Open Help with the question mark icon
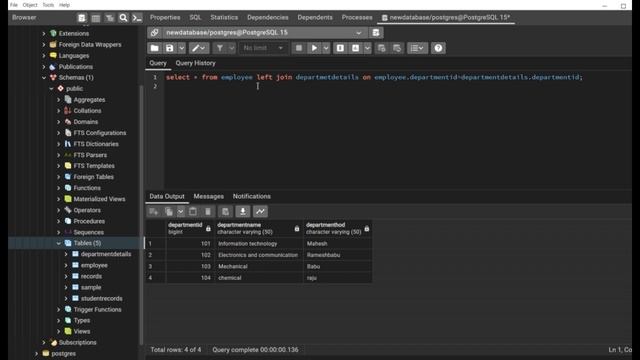Screen dimensions: 640x360 (438, 48)
